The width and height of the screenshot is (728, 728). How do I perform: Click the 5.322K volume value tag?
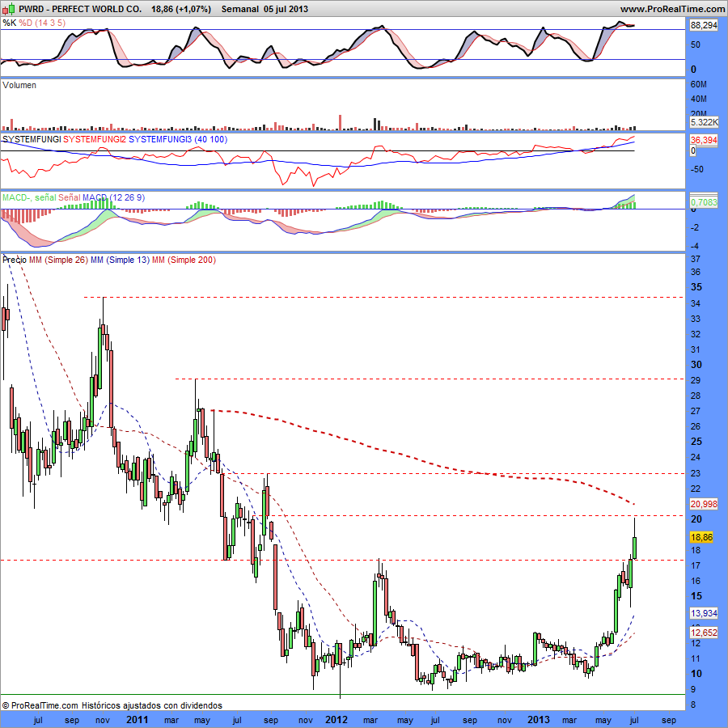704,123
